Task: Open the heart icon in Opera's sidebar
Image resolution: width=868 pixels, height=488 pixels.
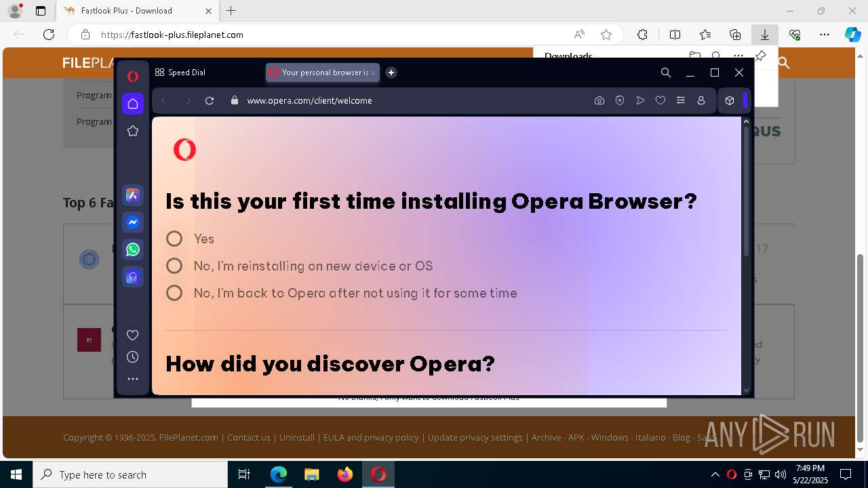Action: coord(133,335)
